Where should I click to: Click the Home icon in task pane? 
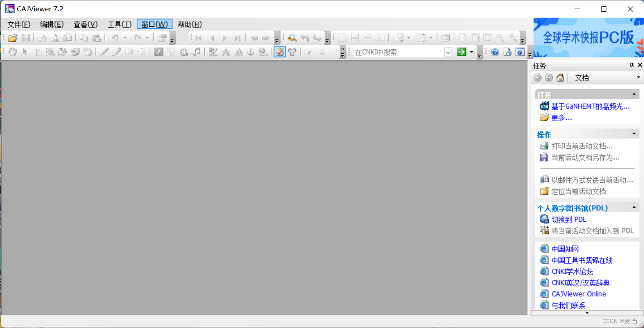[560, 77]
